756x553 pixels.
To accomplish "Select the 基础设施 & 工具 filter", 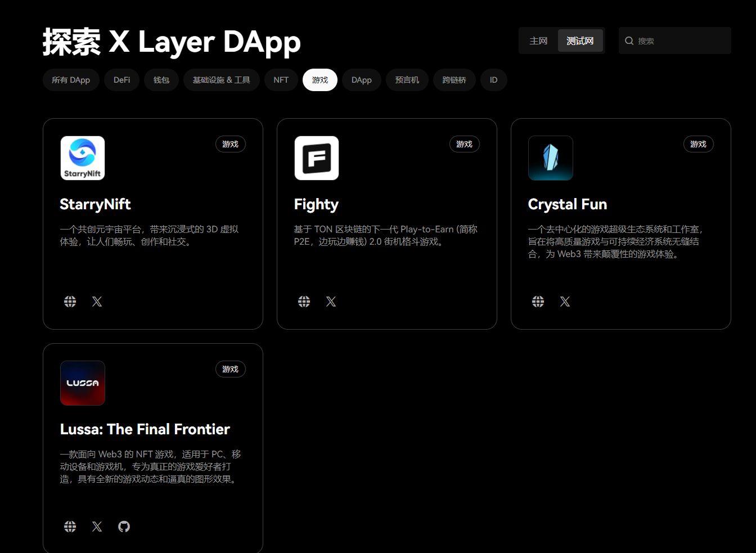I will point(222,80).
